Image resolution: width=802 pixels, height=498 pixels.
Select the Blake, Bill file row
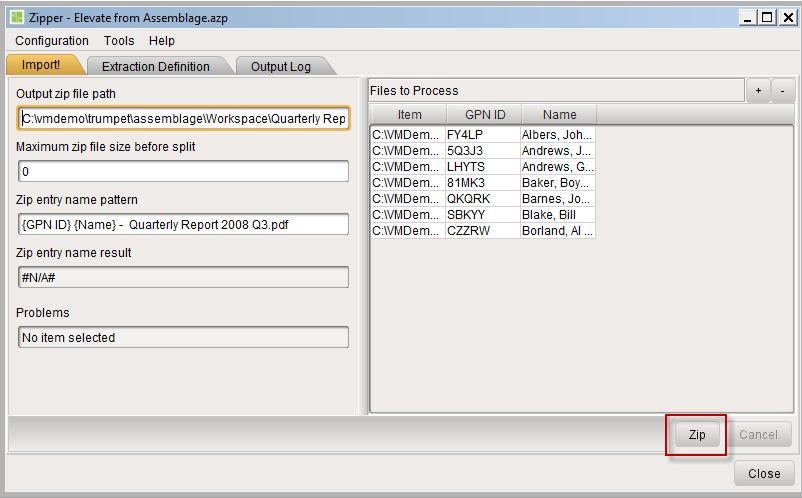[483, 215]
